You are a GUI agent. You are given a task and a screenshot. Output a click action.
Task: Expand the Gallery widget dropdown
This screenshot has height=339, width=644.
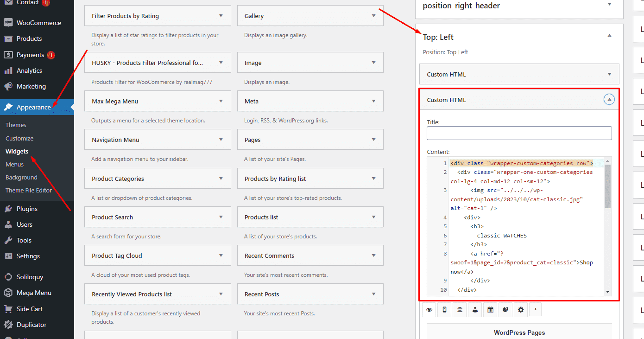point(373,16)
